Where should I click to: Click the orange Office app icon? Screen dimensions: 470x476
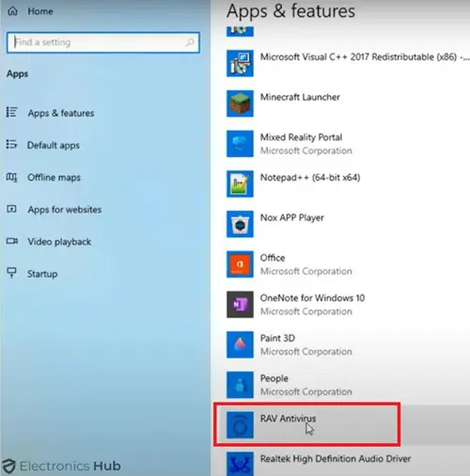[240, 264]
